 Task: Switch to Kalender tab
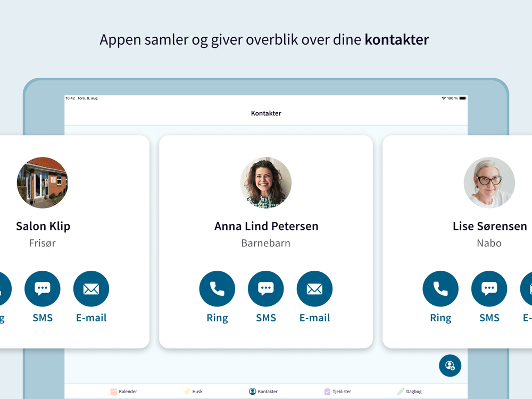pyautogui.click(x=123, y=392)
